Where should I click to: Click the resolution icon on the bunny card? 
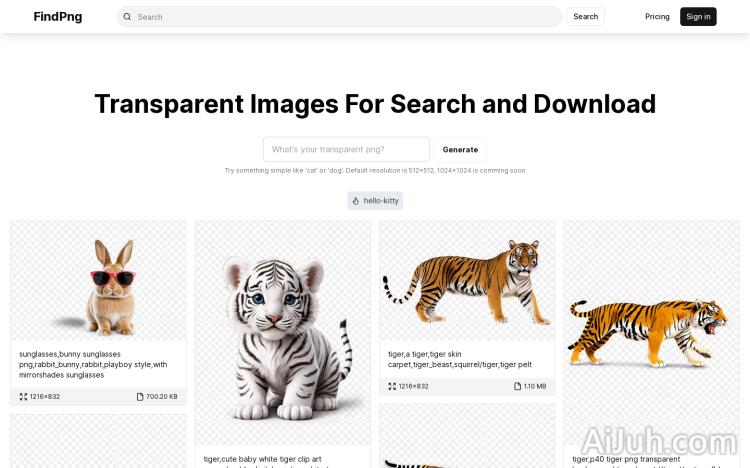pos(23,397)
